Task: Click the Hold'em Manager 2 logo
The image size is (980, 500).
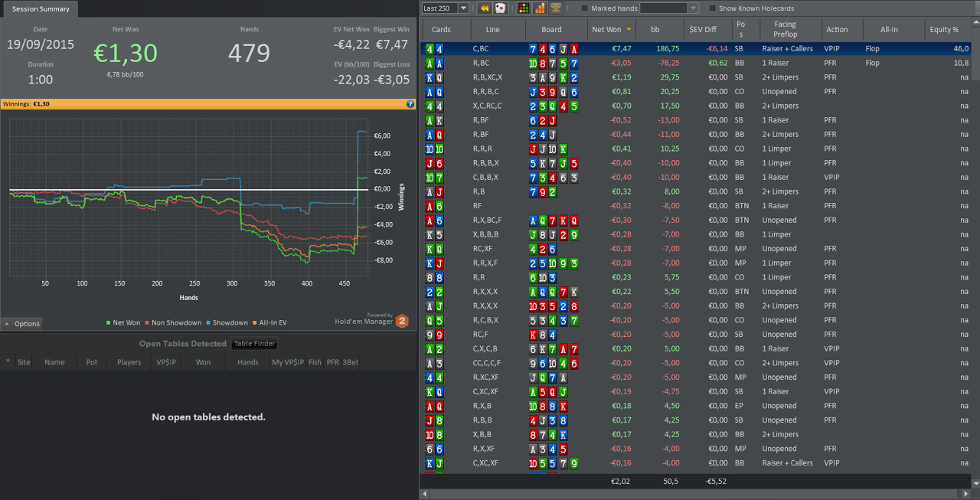Action: tap(402, 321)
